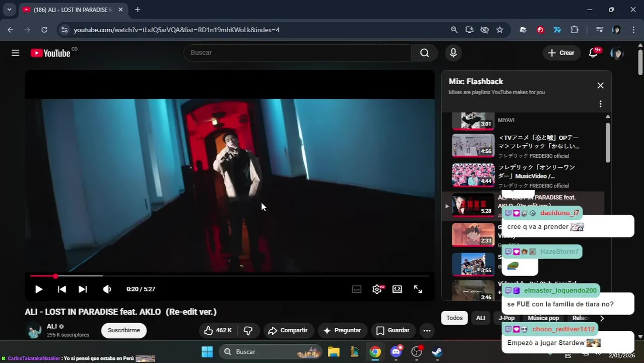Select the 3:55 playlist thumbnail
This screenshot has height=363, width=644.
(x=473, y=265)
